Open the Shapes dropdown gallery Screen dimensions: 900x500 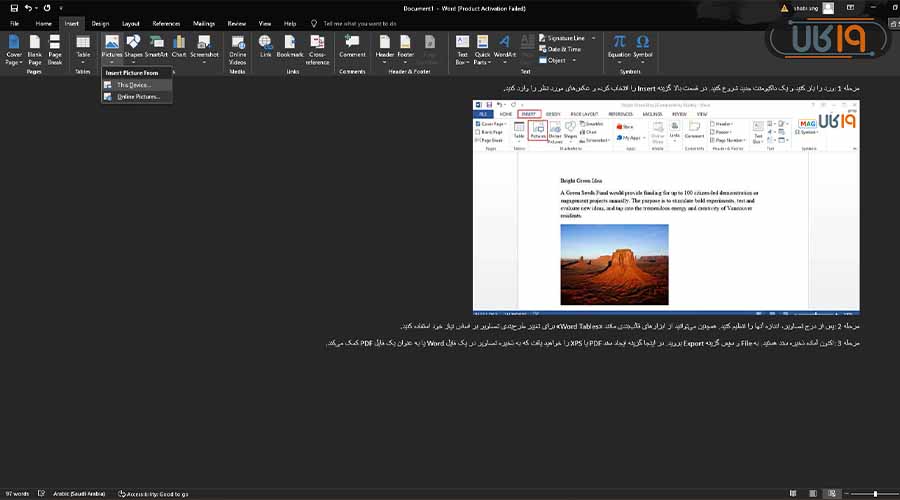[134, 60]
